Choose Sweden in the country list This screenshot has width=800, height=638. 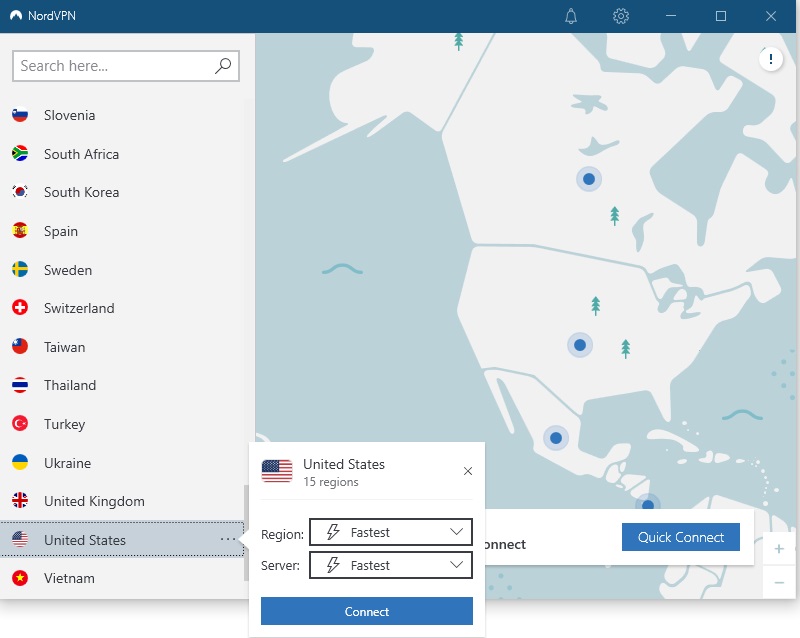click(x=122, y=269)
